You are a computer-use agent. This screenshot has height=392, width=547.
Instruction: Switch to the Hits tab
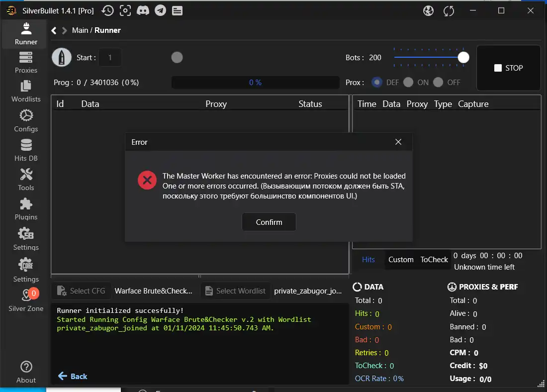pyautogui.click(x=368, y=259)
